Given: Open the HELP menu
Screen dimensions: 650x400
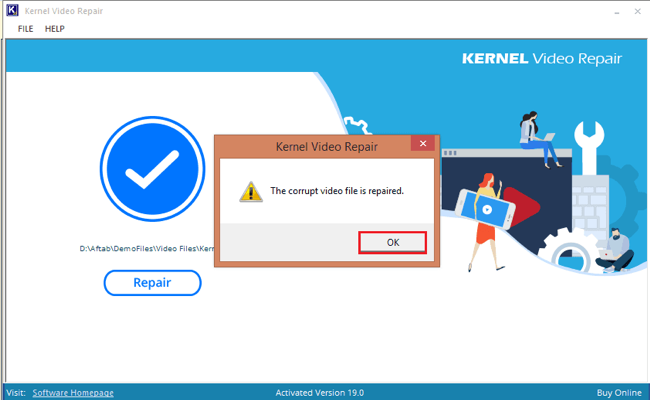Looking at the screenshot, I should [x=54, y=29].
